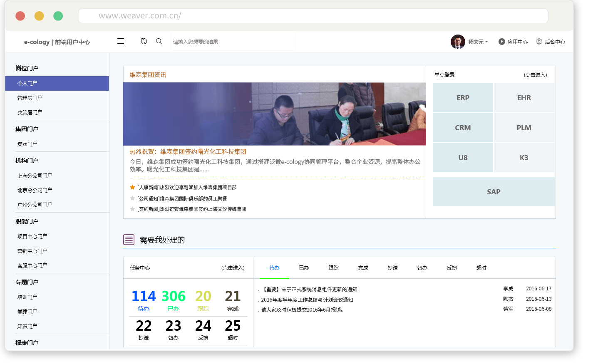593x364 pixels.
Task: Open the ERP single sign-on button
Action: coord(463,98)
